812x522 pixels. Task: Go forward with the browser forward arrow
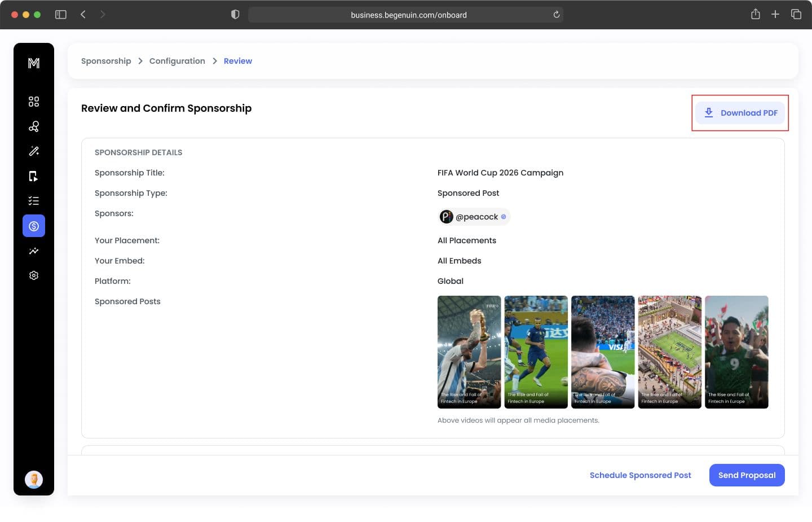pyautogui.click(x=103, y=15)
